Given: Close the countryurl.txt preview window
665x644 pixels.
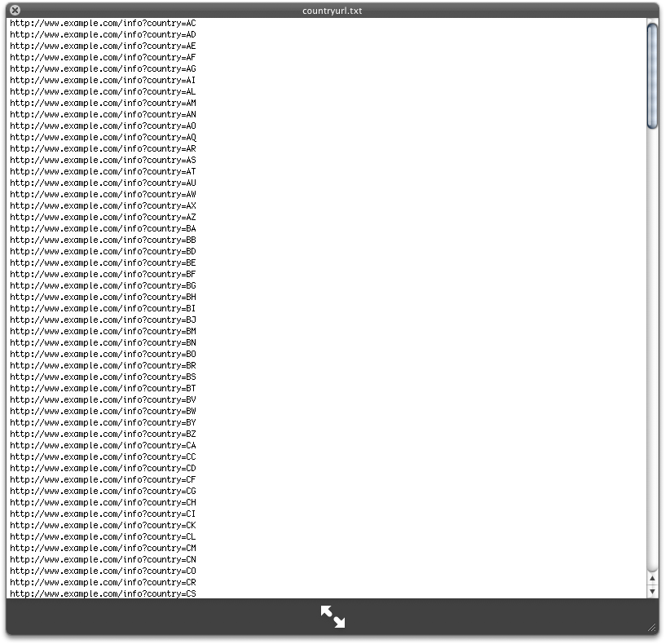Looking at the screenshot, I should tap(15, 10).
